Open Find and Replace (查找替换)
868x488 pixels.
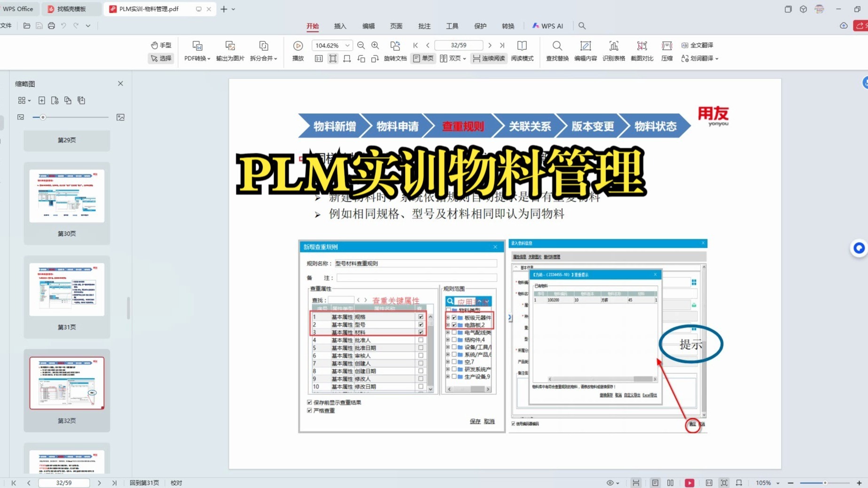[557, 51]
